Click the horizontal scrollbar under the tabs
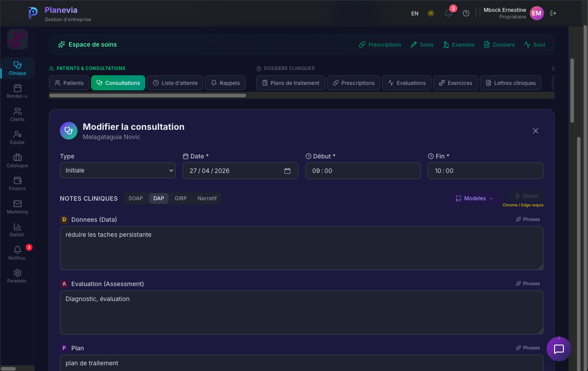 [147, 95]
